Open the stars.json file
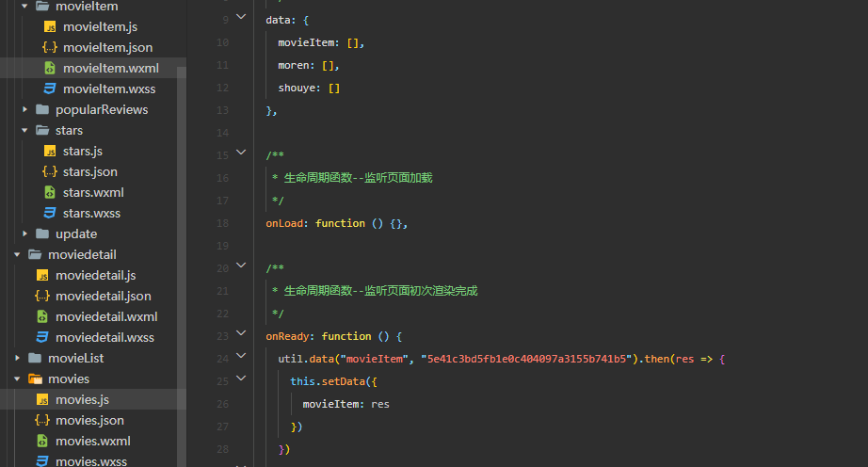Screen dimensions: 868x467 coord(90,171)
